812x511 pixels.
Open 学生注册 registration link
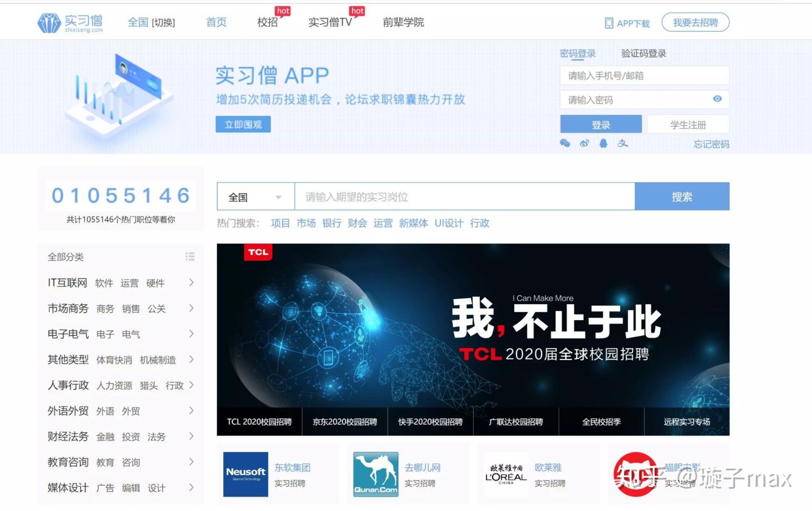(689, 124)
